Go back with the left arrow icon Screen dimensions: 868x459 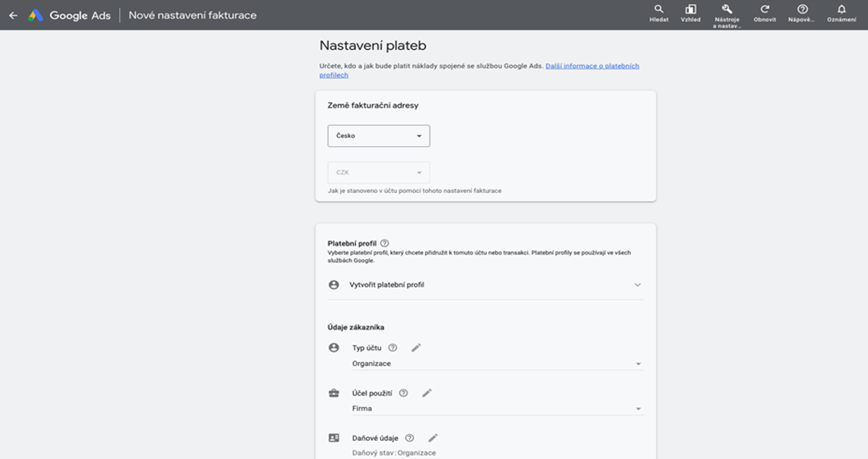(x=13, y=15)
